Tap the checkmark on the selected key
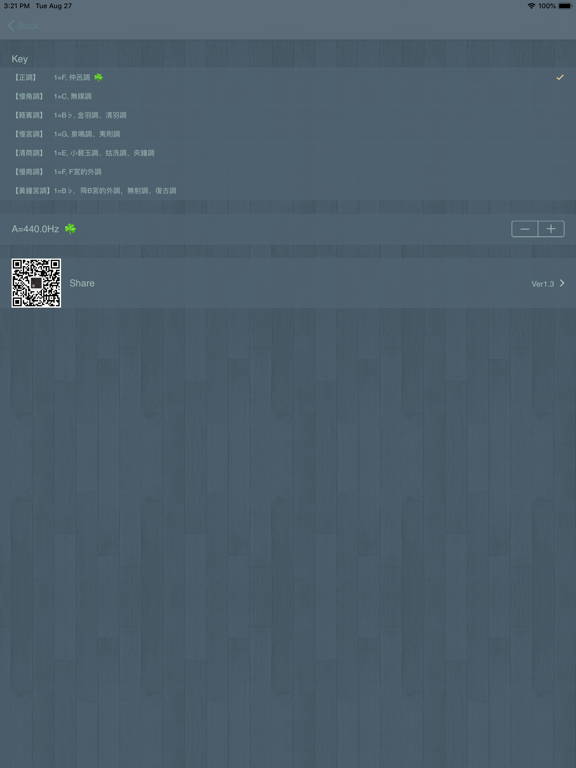The image size is (576, 768). (560, 77)
